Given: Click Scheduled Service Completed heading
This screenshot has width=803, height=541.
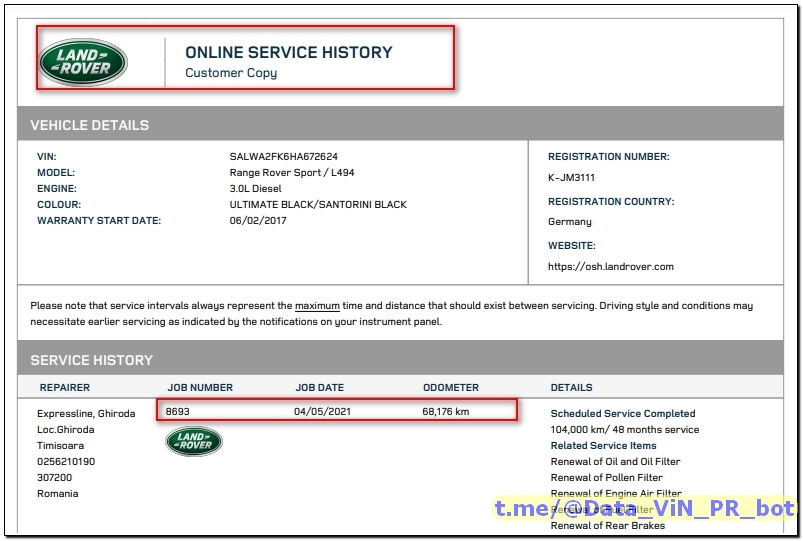Looking at the screenshot, I should pos(623,413).
